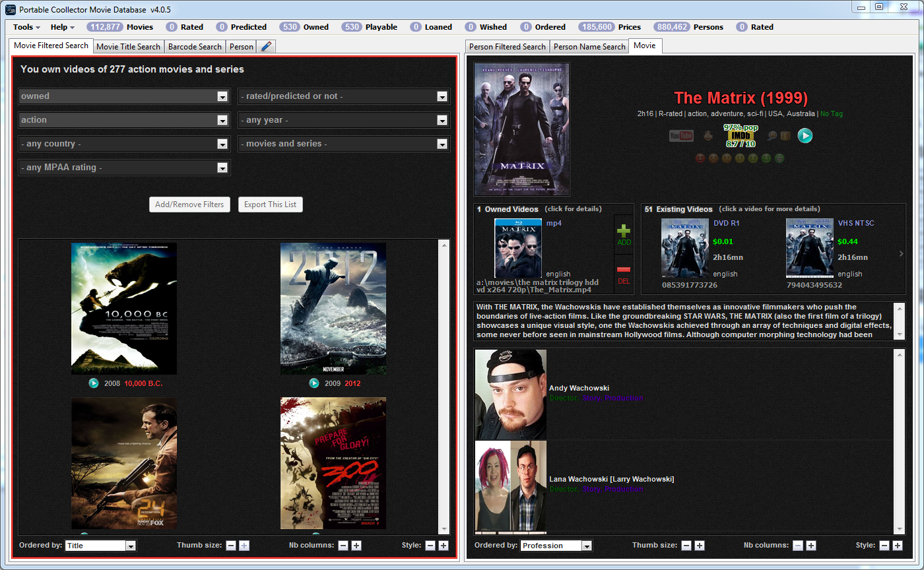This screenshot has width=924, height=570.
Task: Add a column in movie list
Action: click(356, 546)
